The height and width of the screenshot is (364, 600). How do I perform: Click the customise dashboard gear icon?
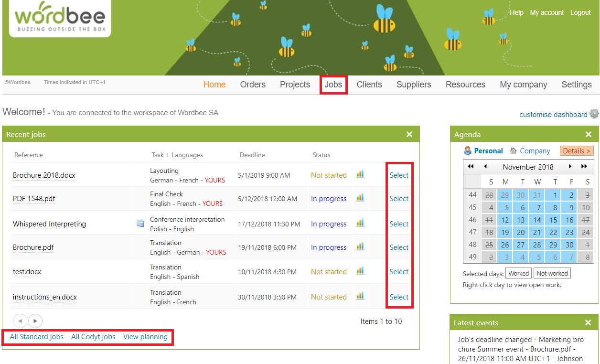[594, 114]
